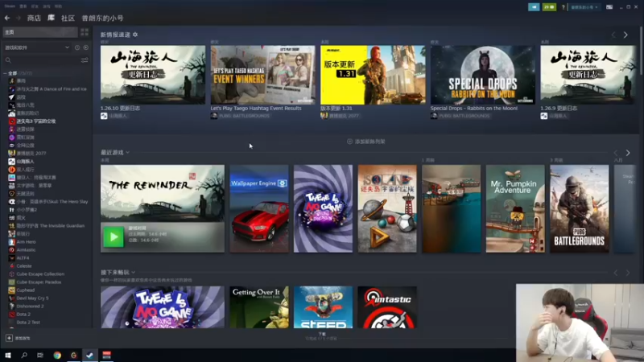
Task: Open the Wallpaper Engine game tile
Action: click(x=259, y=208)
